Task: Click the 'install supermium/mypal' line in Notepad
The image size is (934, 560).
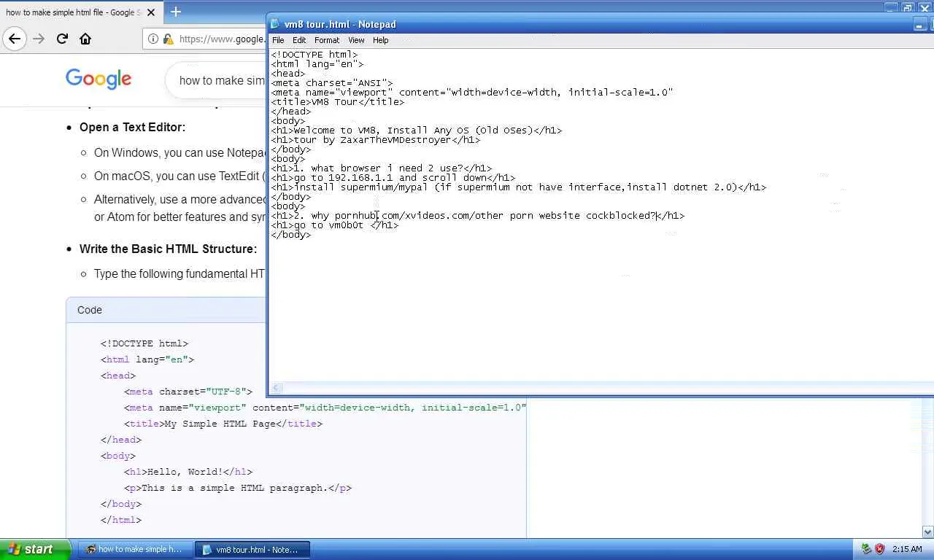Action: coord(518,187)
